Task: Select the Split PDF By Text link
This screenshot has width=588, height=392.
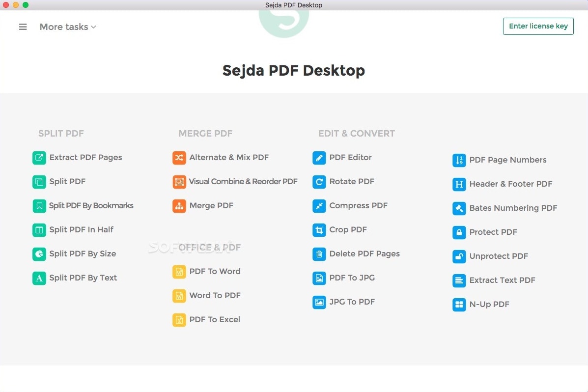Action: [x=83, y=278]
